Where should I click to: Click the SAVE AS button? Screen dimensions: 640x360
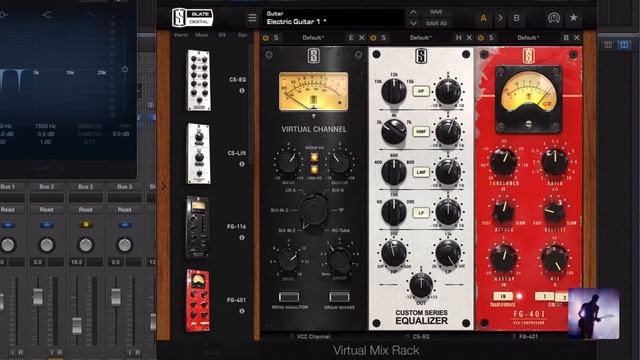pyautogui.click(x=436, y=24)
